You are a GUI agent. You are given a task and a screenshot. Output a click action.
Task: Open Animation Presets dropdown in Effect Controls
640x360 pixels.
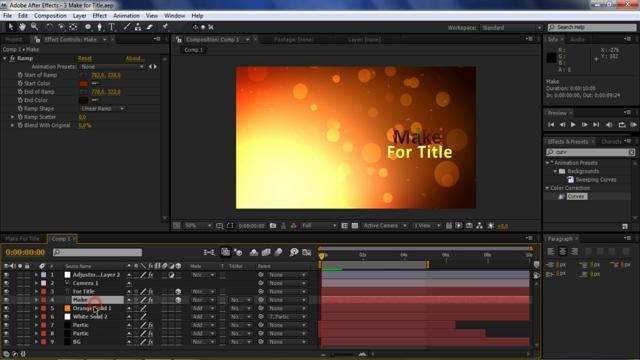pos(112,67)
